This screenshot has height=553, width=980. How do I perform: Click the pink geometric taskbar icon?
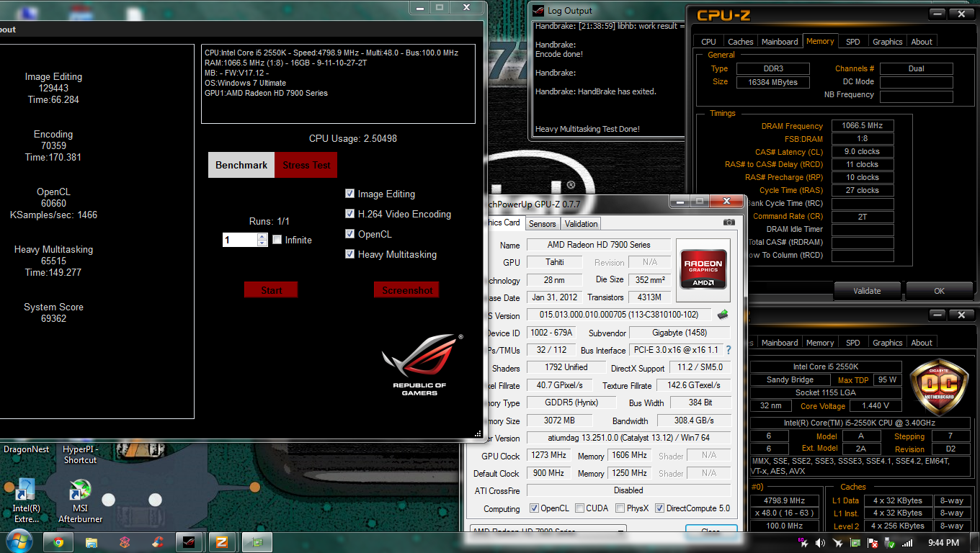tap(124, 542)
